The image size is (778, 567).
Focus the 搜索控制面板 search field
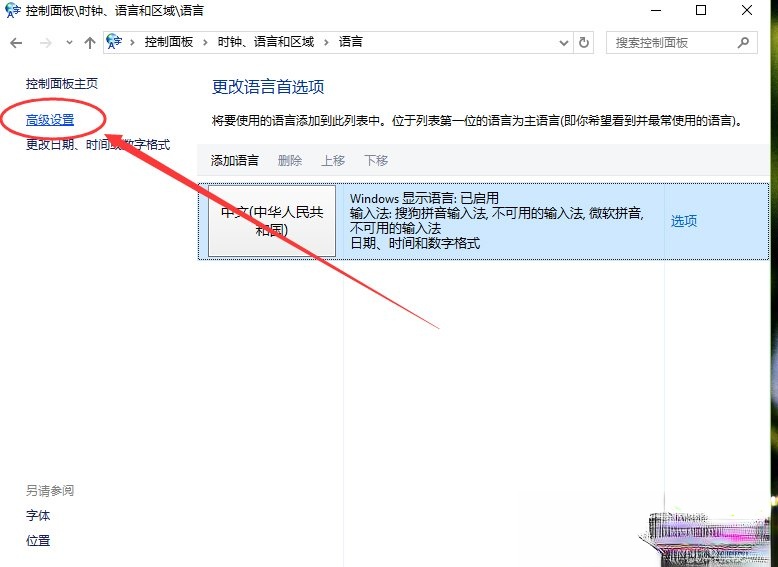[682, 43]
